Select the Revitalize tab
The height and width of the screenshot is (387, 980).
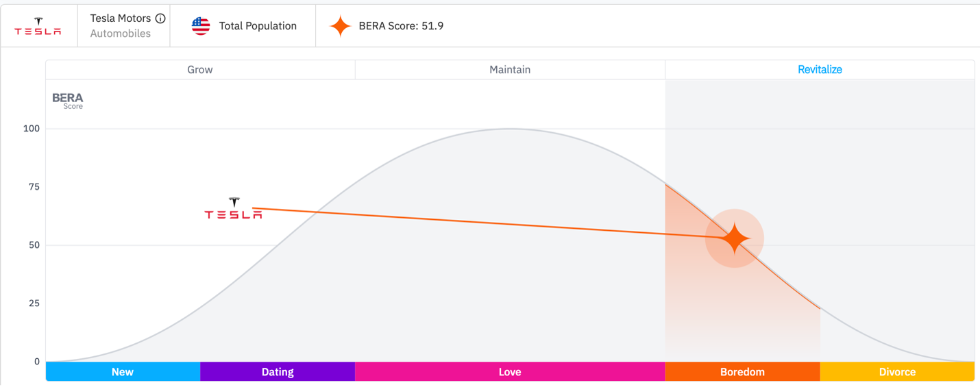click(820, 69)
